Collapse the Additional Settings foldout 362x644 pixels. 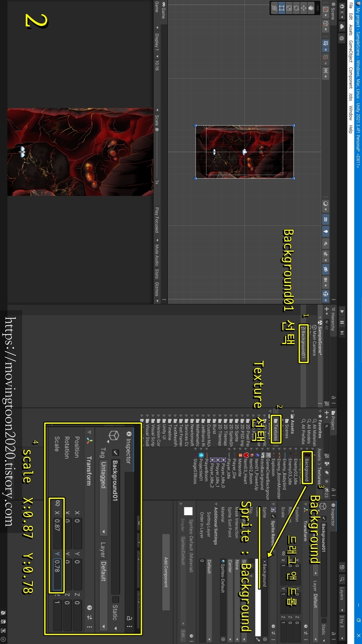click(216, 504)
